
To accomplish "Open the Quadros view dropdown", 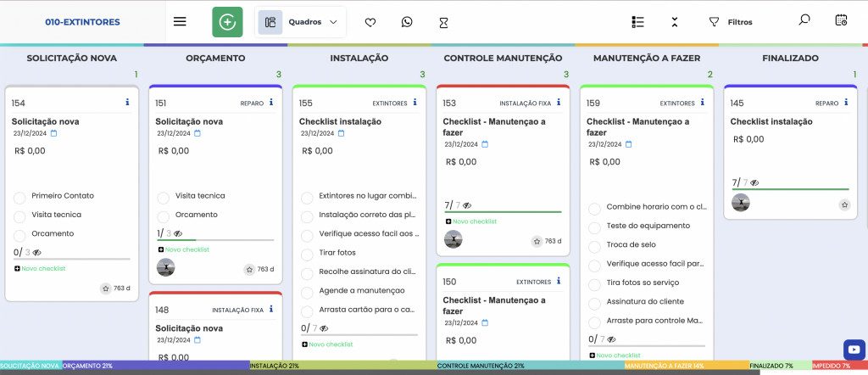I will [300, 22].
